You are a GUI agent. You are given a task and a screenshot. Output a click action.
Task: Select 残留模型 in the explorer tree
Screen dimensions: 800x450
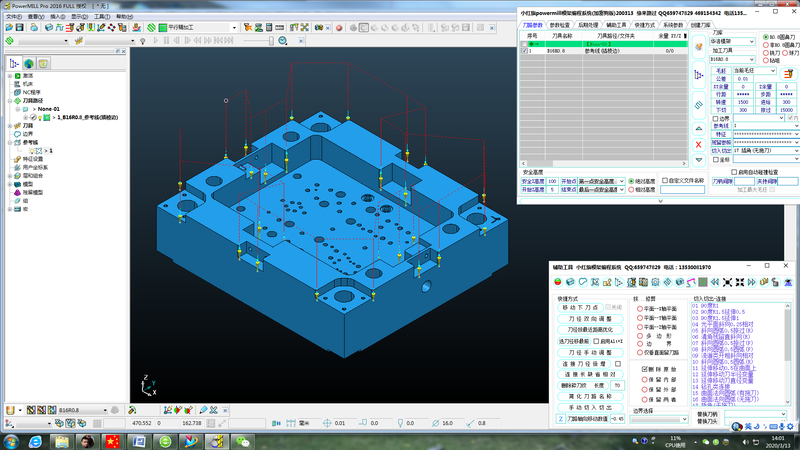[x=33, y=192]
